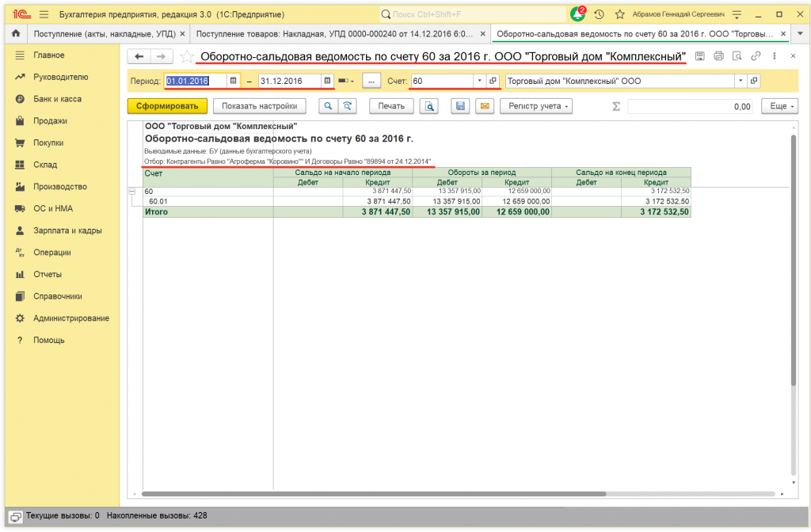Send report by email envelope icon
Image resolution: width=811 pixels, height=532 pixels.
click(x=485, y=106)
